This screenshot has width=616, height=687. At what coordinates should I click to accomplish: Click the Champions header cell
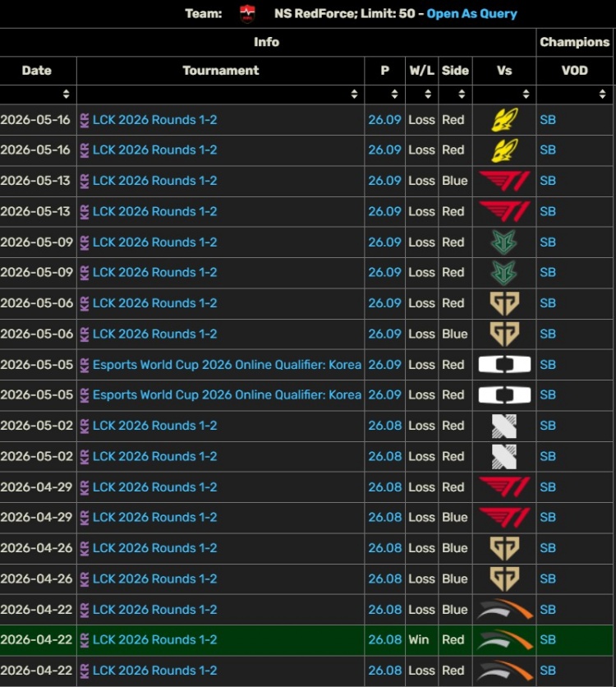(x=574, y=42)
